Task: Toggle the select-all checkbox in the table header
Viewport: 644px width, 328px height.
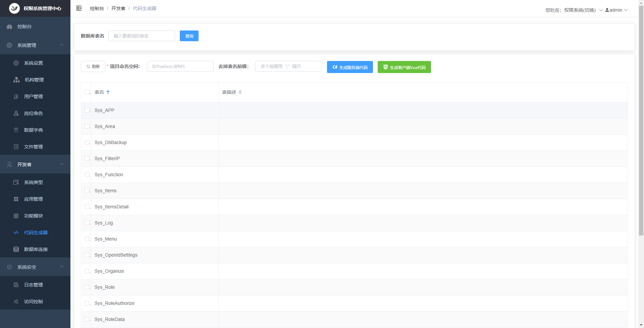Action: (87, 92)
